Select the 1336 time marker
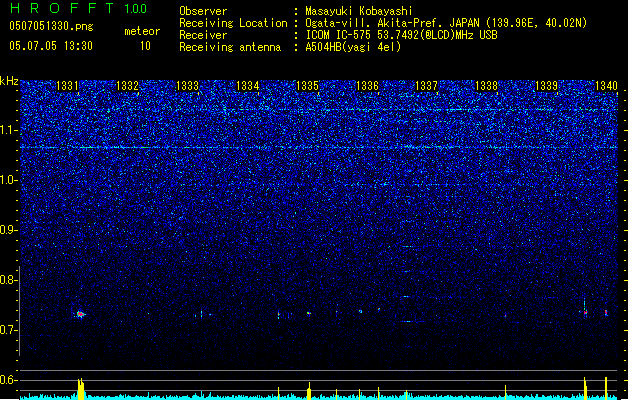 pos(367,86)
